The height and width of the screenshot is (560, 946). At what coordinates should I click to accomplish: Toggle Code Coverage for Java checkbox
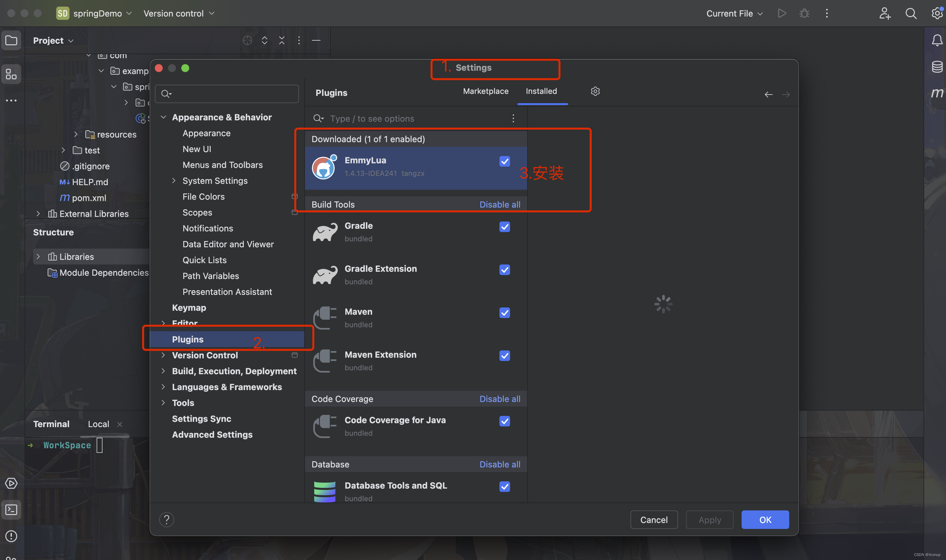coord(505,421)
